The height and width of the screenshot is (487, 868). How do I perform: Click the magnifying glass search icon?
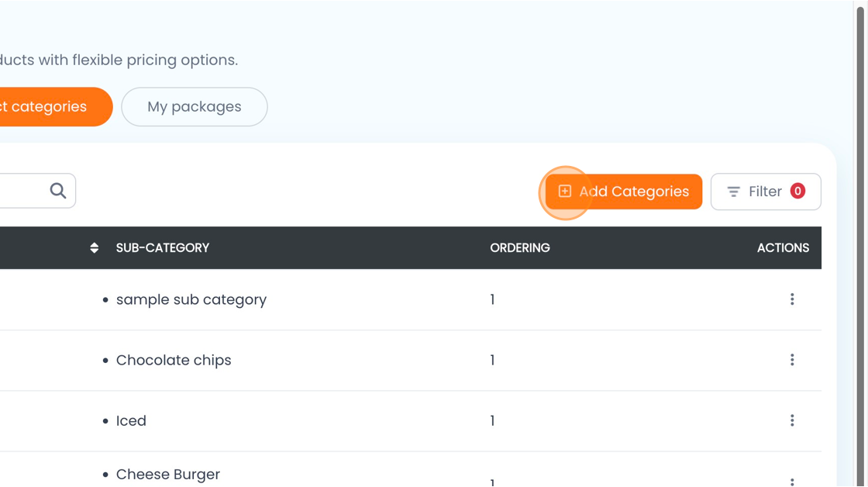[x=58, y=191]
